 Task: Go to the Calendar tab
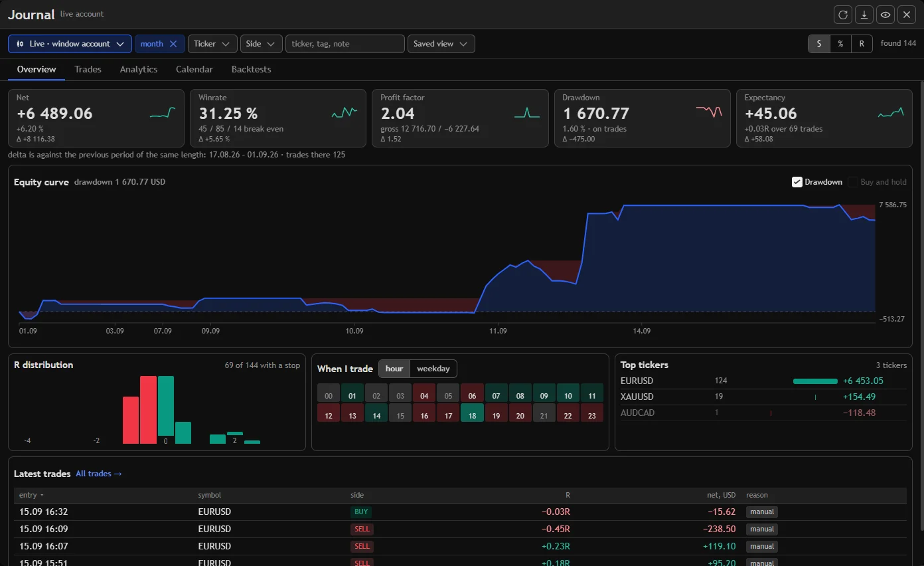click(x=194, y=69)
